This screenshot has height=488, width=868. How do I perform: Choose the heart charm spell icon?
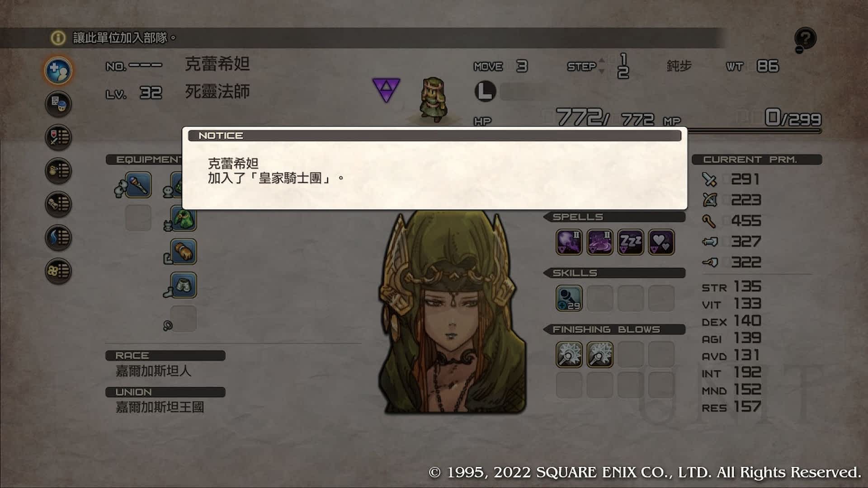pos(661,242)
